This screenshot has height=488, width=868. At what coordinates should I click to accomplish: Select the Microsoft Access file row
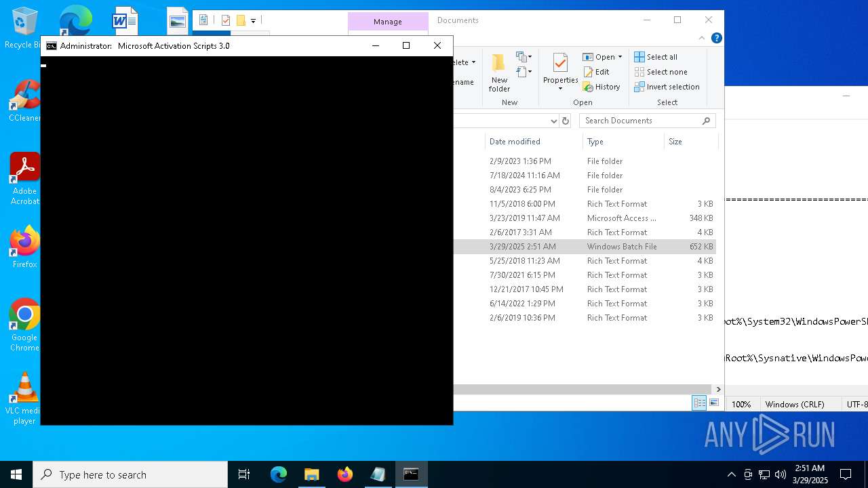[585, 218]
